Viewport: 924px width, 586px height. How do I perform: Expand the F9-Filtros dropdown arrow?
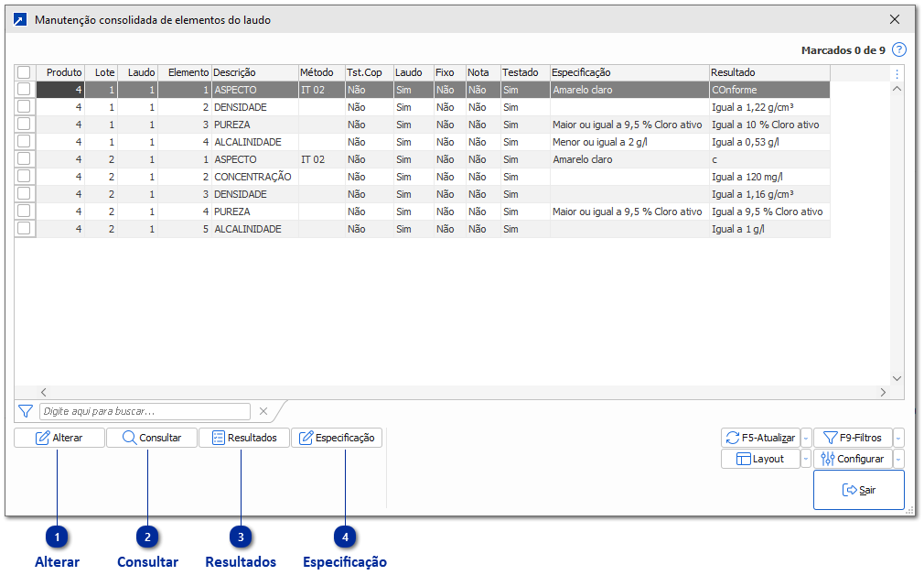(x=898, y=438)
